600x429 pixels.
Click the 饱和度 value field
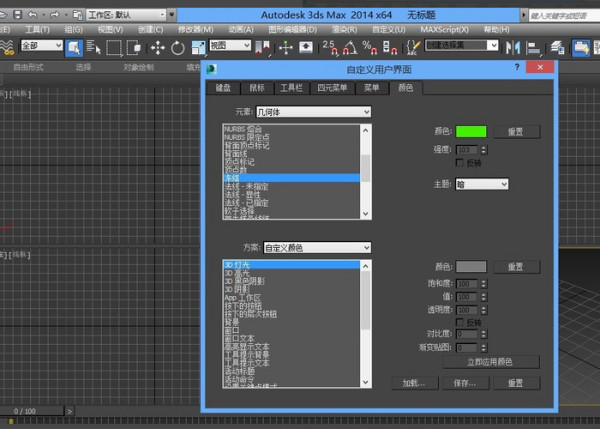tap(467, 284)
